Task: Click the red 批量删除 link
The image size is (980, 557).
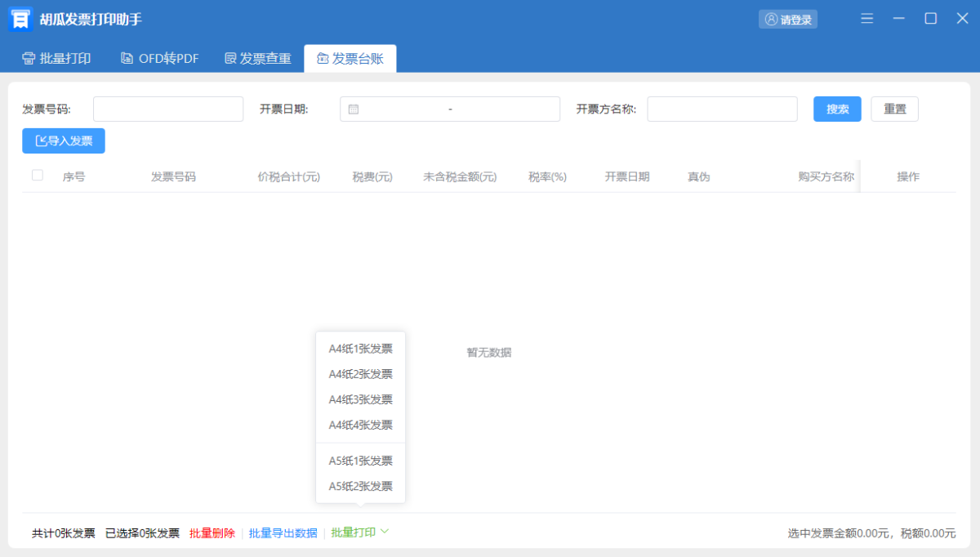Action: tap(212, 533)
